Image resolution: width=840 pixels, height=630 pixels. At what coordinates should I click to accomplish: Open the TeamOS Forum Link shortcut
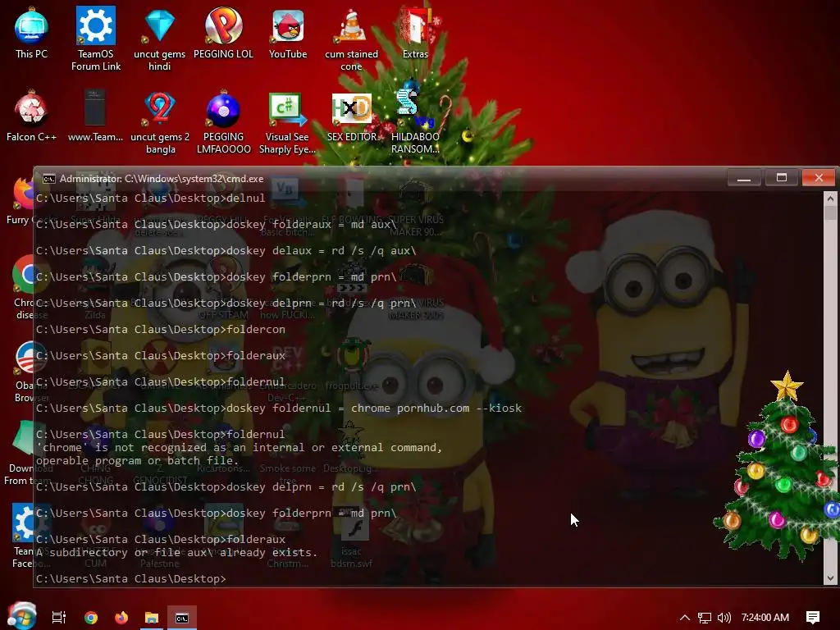[x=95, y=39]
